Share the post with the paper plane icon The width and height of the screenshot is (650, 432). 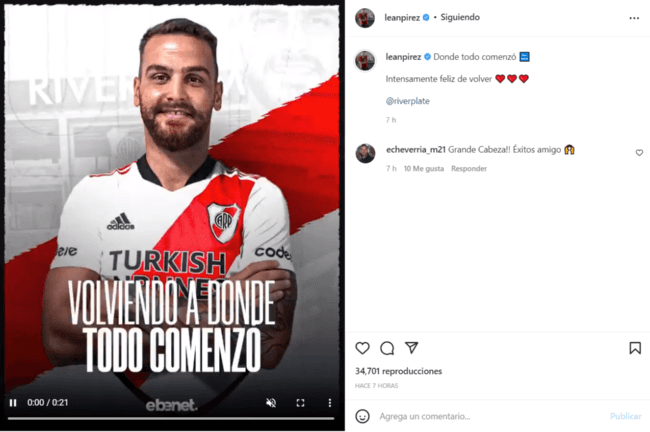pyautogui.click(x=411, y=347)
